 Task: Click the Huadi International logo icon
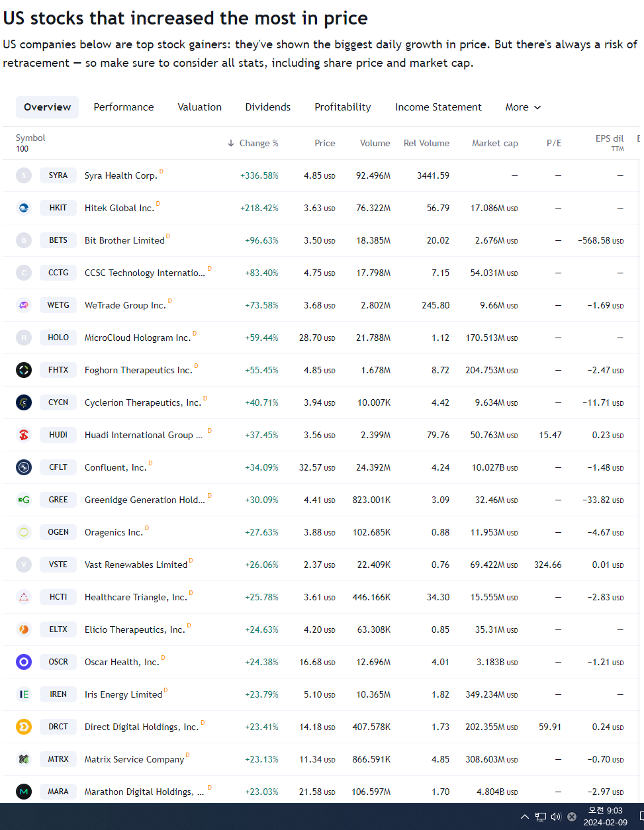[x=24, y=435]
